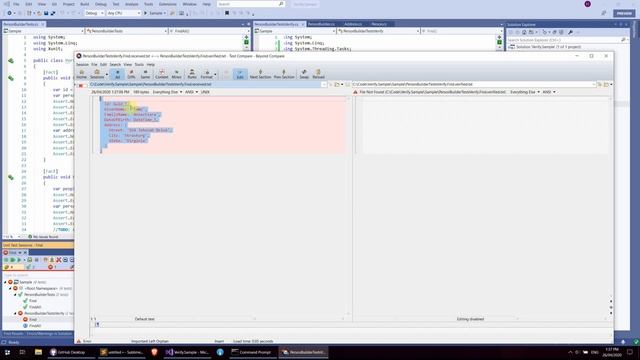Screen dimensions: 640x360
Task: Collapse Sample node in test tree
Action: pyautogui.click(x=5, y=282)
